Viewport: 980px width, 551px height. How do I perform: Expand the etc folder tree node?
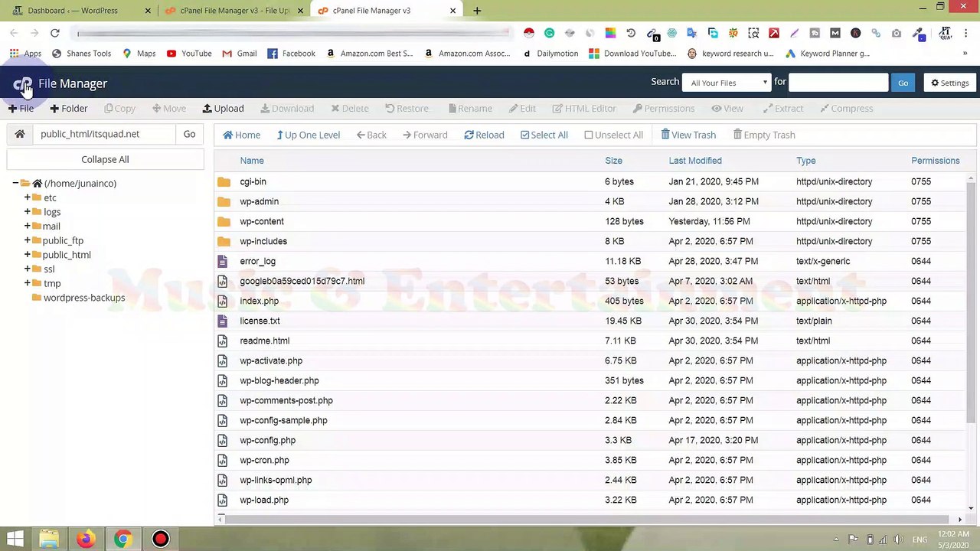28,197
